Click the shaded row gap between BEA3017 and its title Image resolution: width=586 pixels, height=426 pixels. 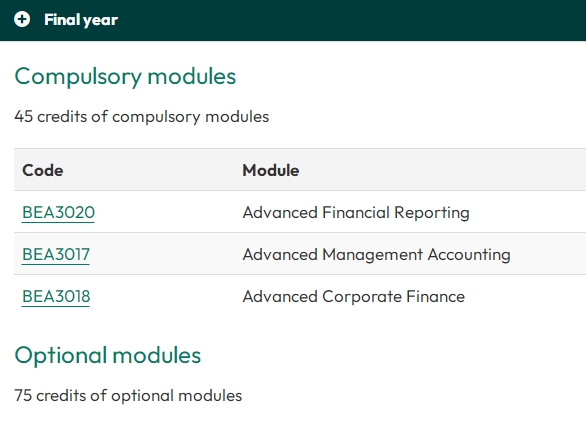[166, 254]
